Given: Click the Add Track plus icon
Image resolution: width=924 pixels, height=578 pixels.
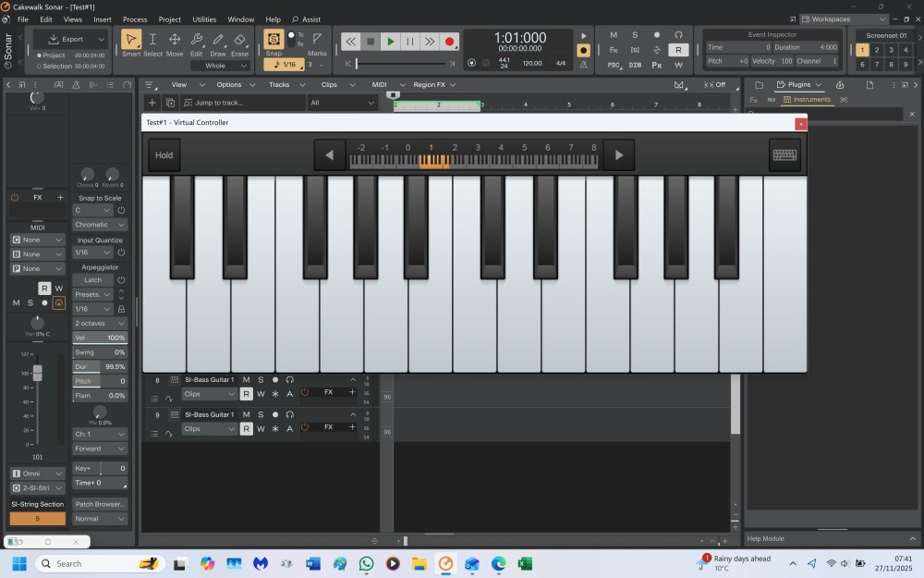Looking at the screenshot, I should click(x=152, y=103).
